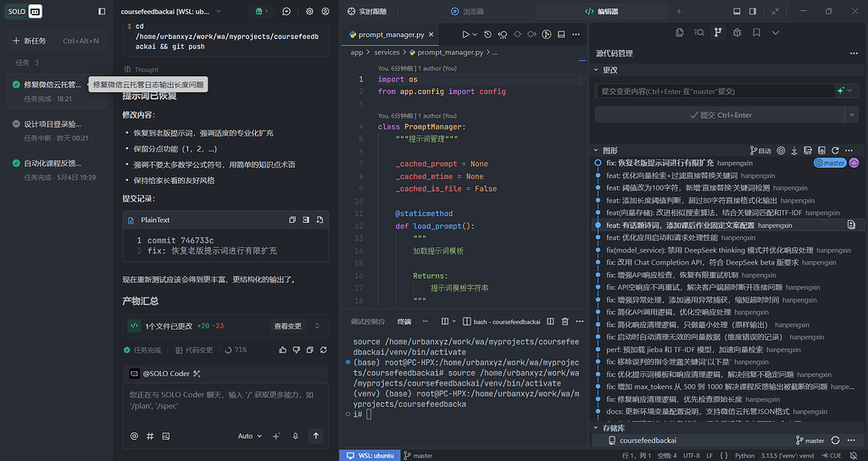The width and height of the screenshot is (868, 461).
Task: Open the Auto model dropdown
Action: click(x=250, y=436)
